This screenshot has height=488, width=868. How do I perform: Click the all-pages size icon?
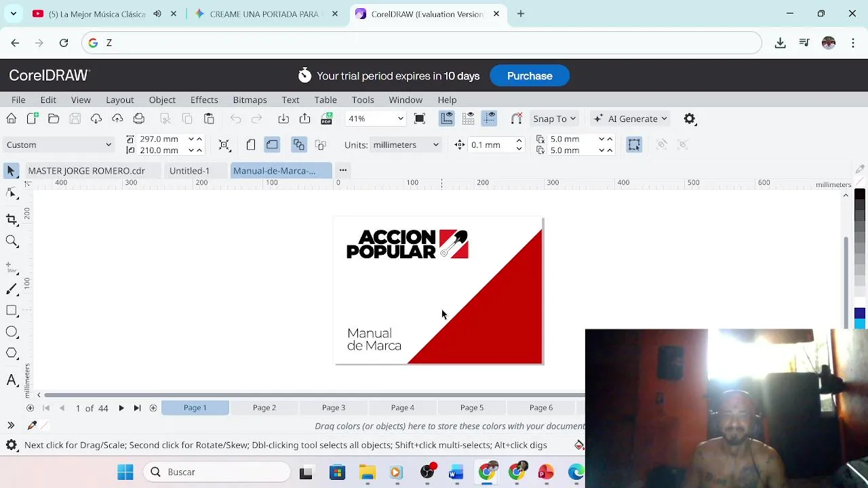(224, 144)
